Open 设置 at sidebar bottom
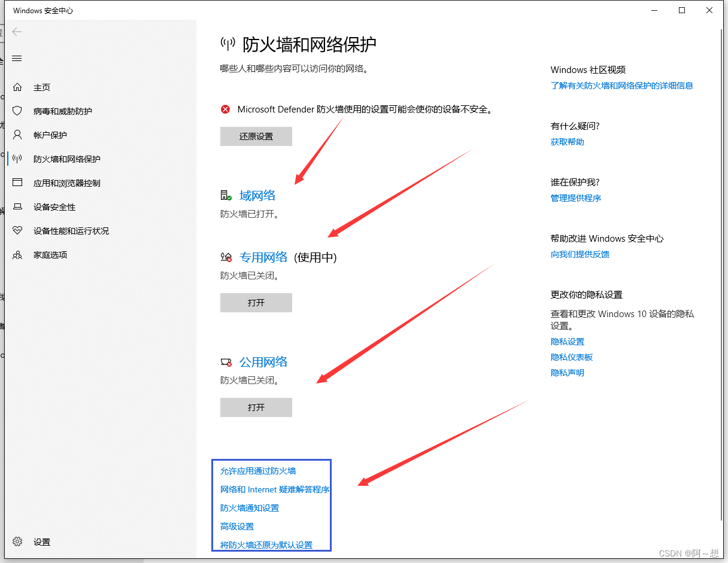Screen dimensions: 728x563 pos(42,542)
